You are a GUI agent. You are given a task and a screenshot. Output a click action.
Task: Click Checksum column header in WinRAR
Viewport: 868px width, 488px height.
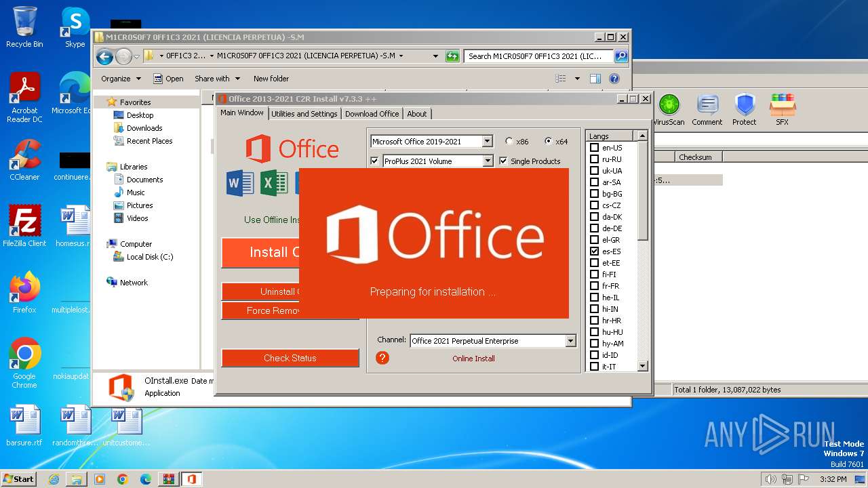(698, 157)
